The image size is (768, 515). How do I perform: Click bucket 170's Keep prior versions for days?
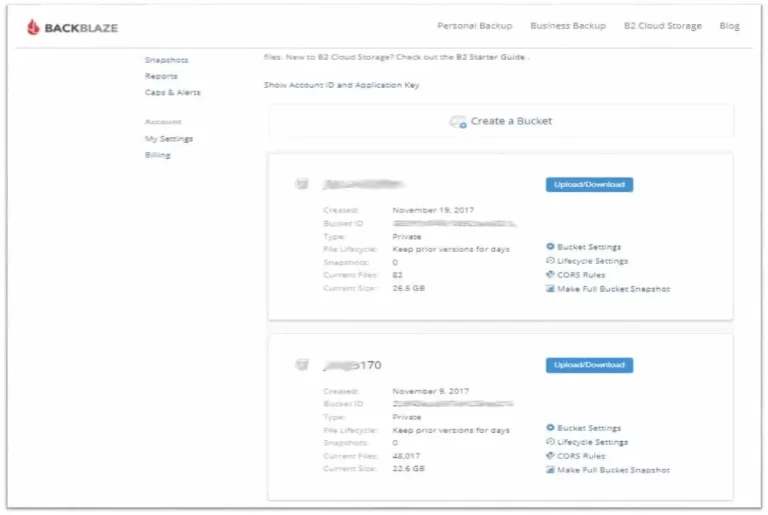tap(451, 430)
